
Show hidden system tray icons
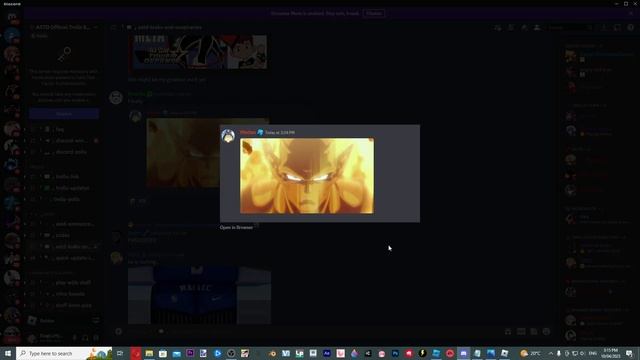pyautogui.click(x=551, y=353)
